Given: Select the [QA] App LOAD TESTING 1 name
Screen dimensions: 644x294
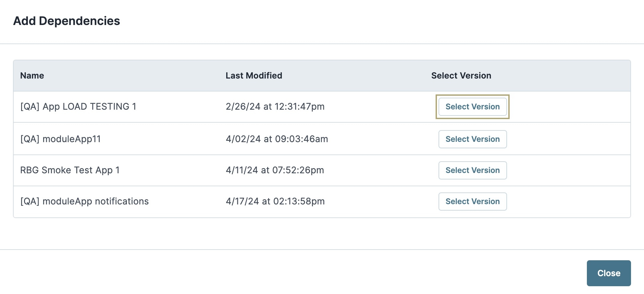Looking at the screenshot, I should (78, 107).
